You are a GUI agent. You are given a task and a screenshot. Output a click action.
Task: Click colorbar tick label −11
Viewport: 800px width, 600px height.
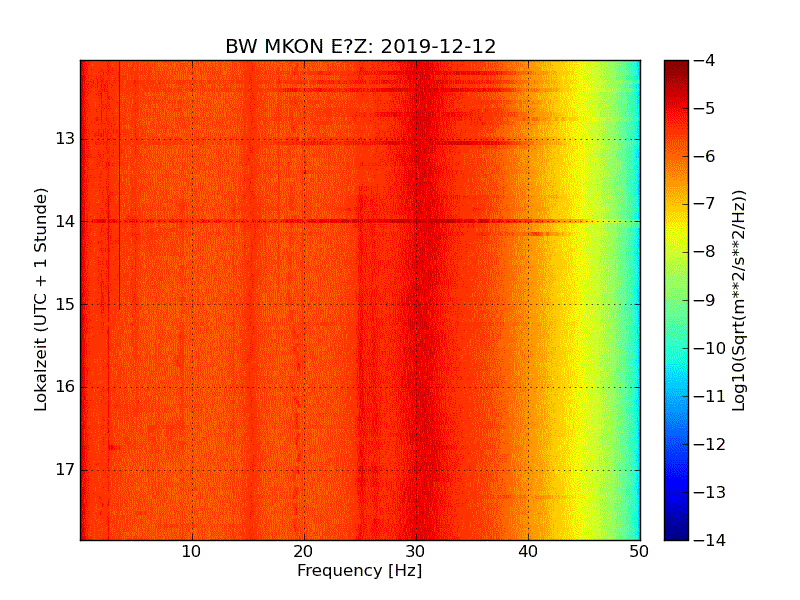(x=710, y=396)
